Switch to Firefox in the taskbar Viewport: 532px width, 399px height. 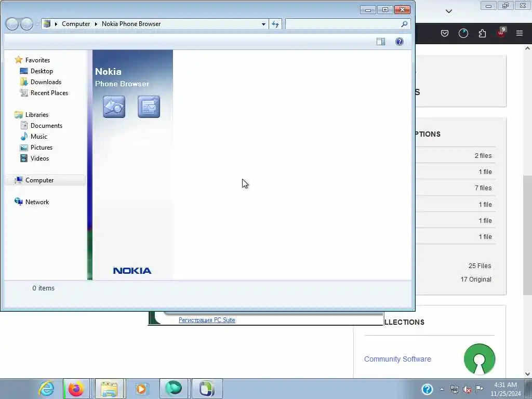76,389
